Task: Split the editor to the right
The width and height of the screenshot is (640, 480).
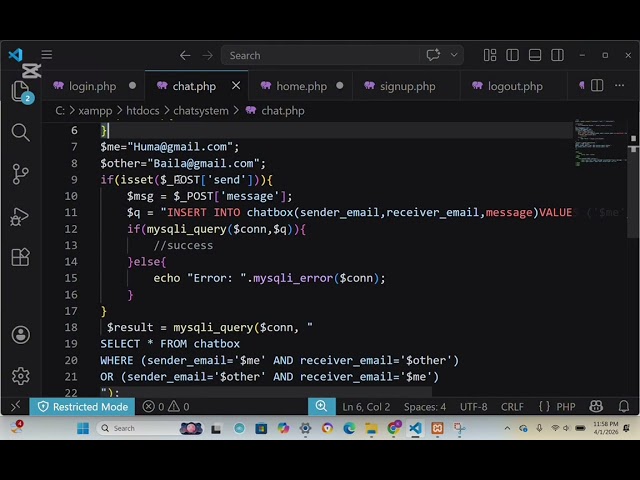Action: [597, 86]
